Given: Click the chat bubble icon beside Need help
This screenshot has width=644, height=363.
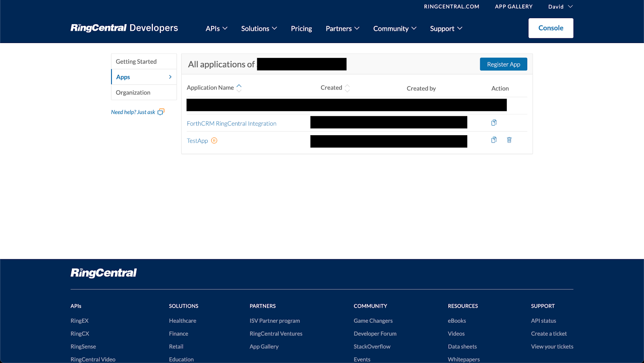Looking at the screenshot, I should (161, 111).
